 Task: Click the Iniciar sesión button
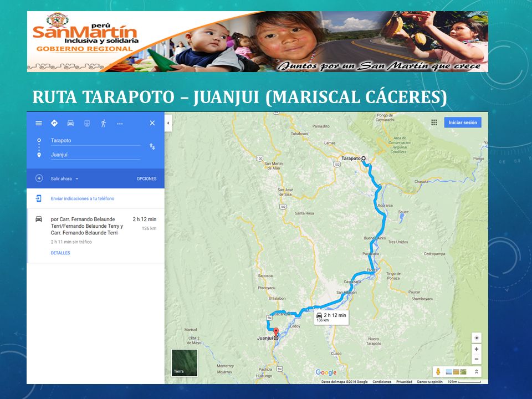point(463,122)
